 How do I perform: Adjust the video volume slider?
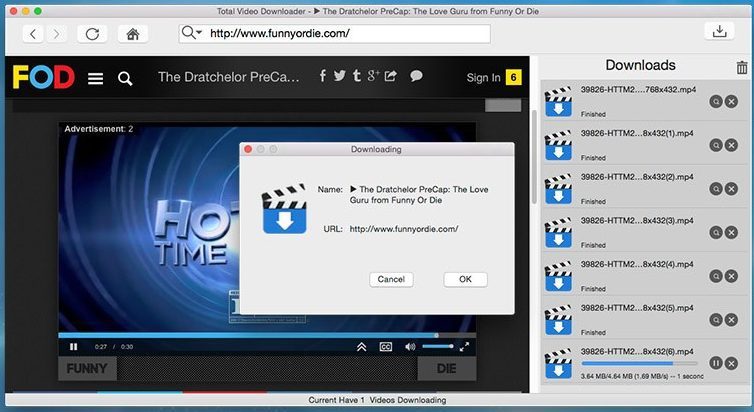coord(438,347)
